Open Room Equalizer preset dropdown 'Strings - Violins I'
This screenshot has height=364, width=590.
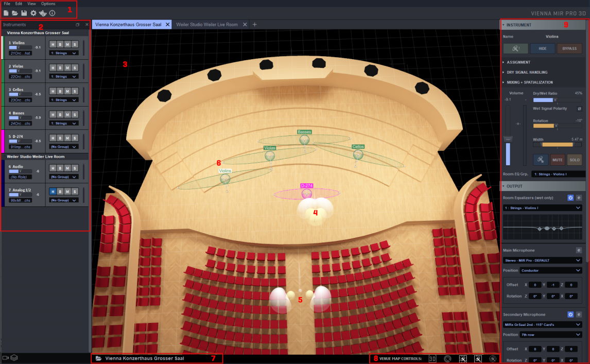(543, 208)
